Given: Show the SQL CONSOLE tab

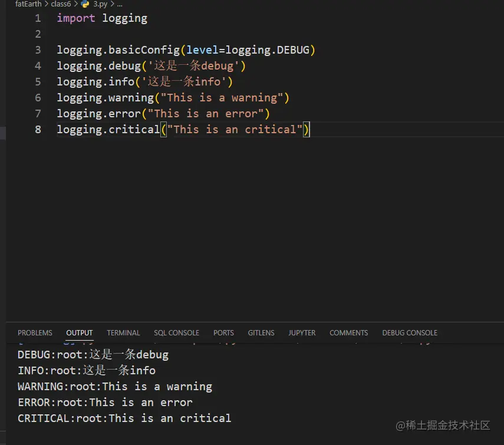Looking at the screenshot, I should [x=176, y=333].
